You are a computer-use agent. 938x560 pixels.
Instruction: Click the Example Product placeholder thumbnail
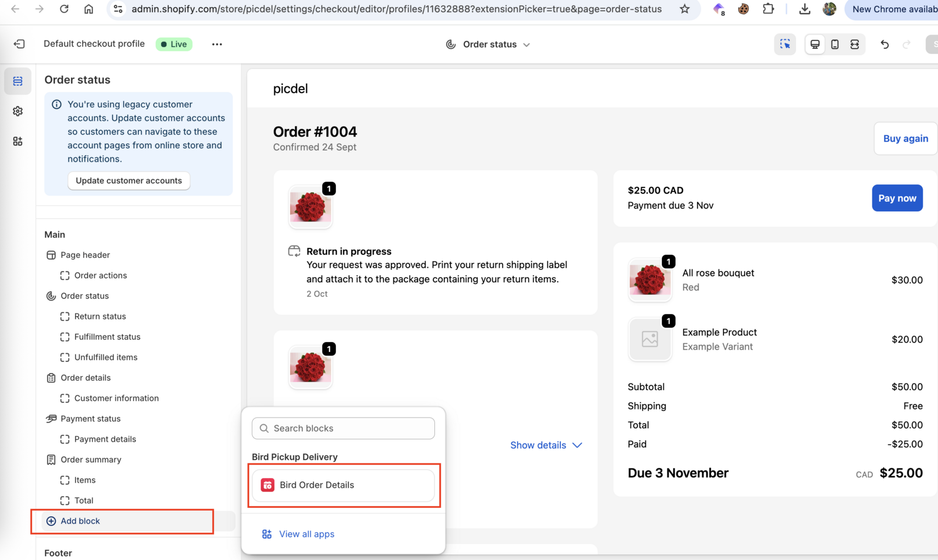(x=650, y=339)
